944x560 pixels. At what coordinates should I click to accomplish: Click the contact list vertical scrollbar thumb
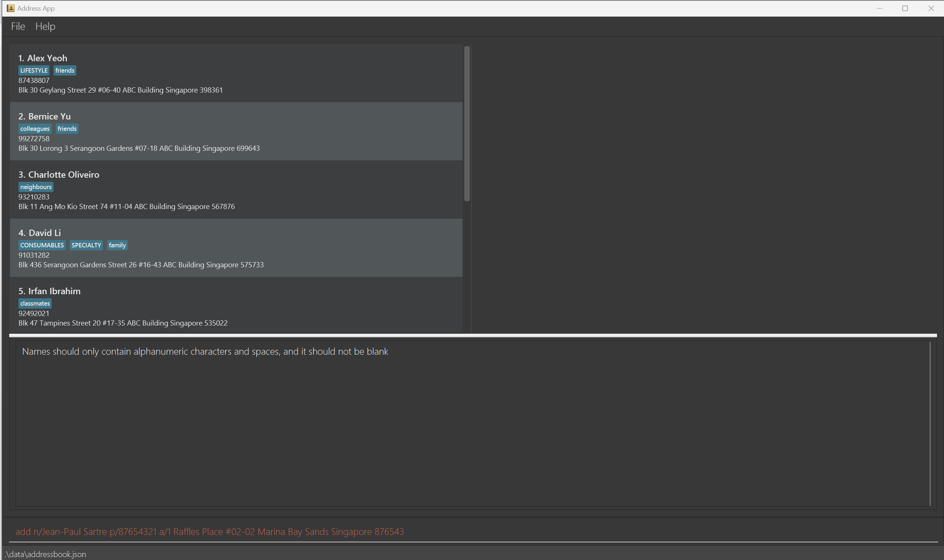tap(467, 124)
